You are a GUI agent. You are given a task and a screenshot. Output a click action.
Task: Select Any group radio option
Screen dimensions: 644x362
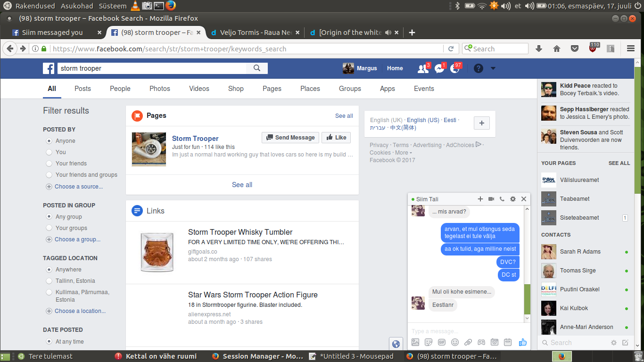click(49, 217)
